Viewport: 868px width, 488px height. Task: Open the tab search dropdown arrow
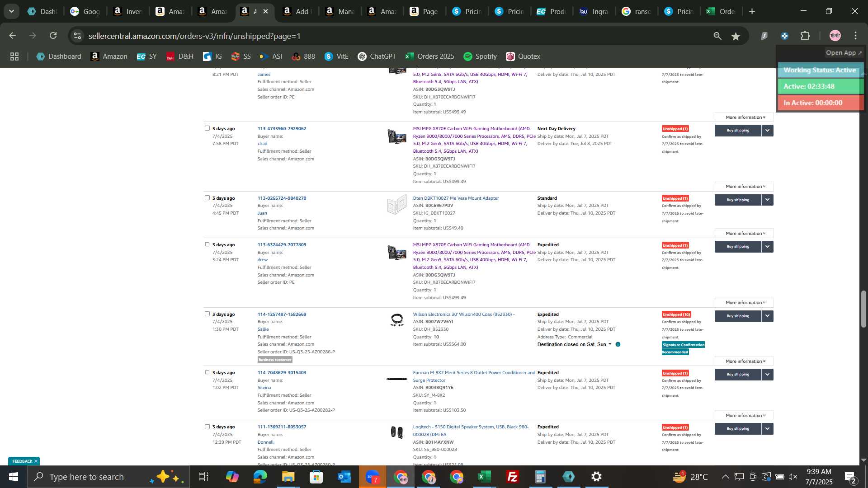coord(11,11)
